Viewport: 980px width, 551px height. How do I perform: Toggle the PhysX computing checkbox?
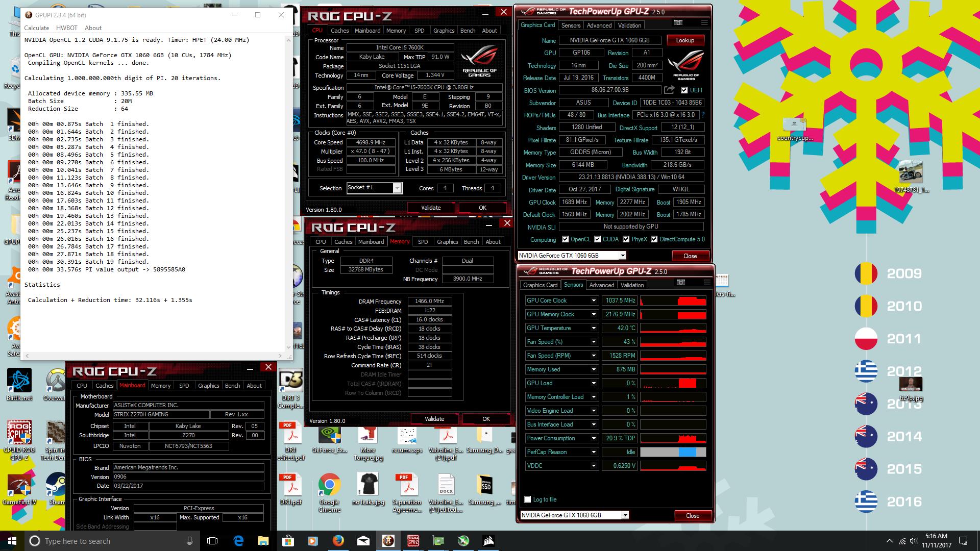pos(626,239)
